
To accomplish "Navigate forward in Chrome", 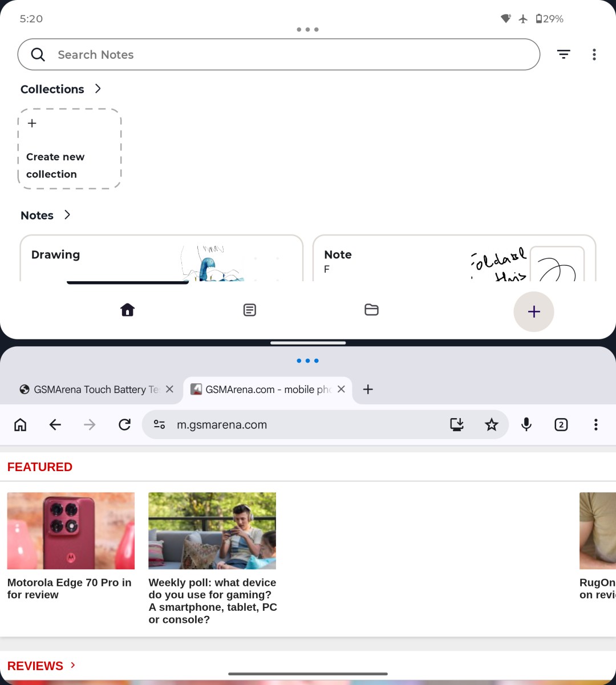I will (90, 424).
